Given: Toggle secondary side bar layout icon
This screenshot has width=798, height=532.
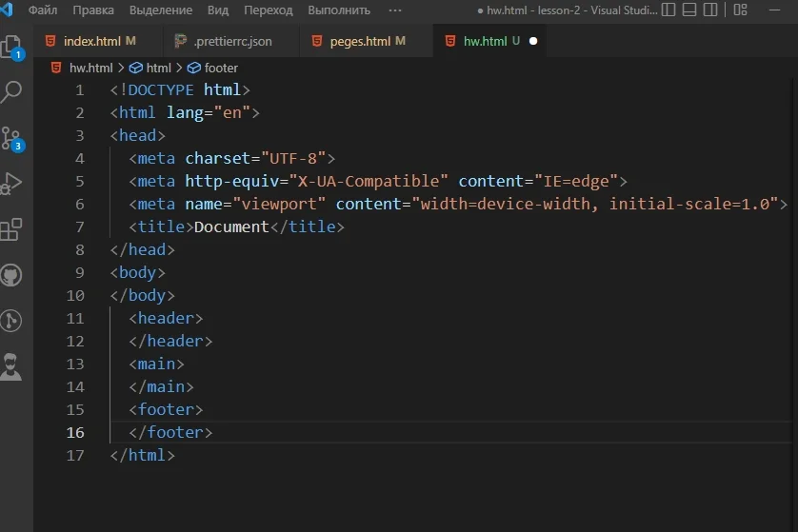Looking at the screenshot, I should pyautogui.click(x=710, y=10).
